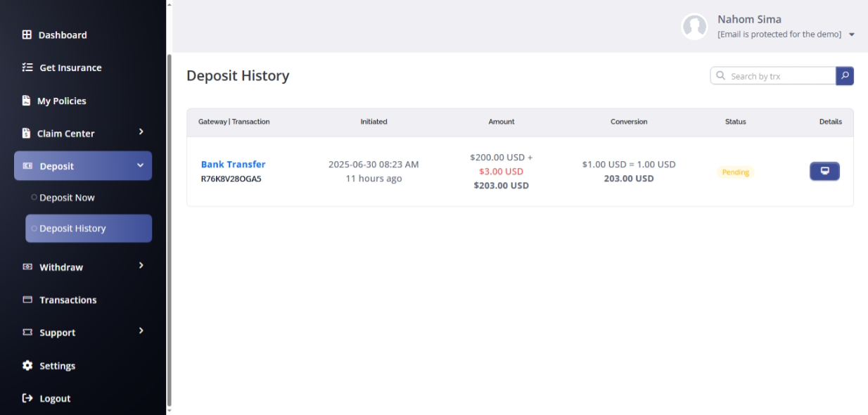Expand the Support submenu chevron
Viewport: 868px width, 415px height.
(x=141, y=331)
